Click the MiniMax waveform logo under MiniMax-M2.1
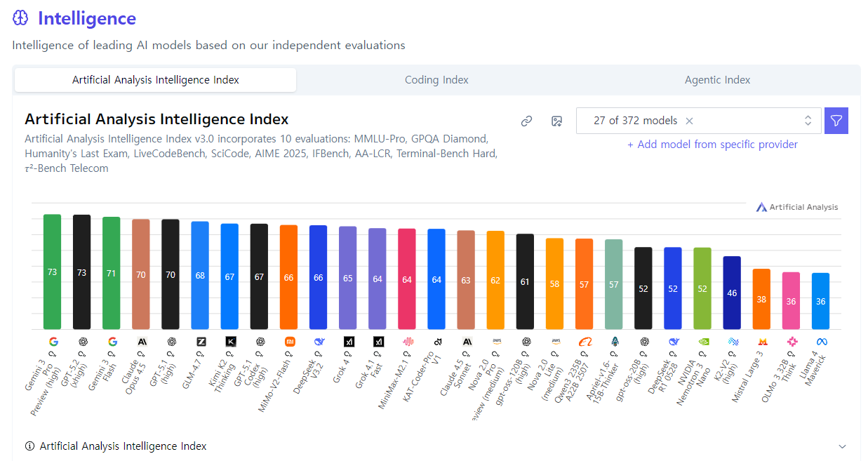The width and height of the screenshot is (868, 461). pos(407,342)
